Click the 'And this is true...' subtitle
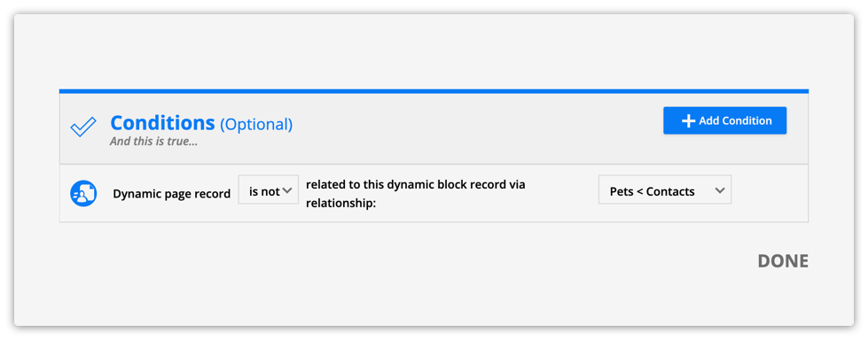868x340 pixels. pyautogui.click(x=154, y=142)
